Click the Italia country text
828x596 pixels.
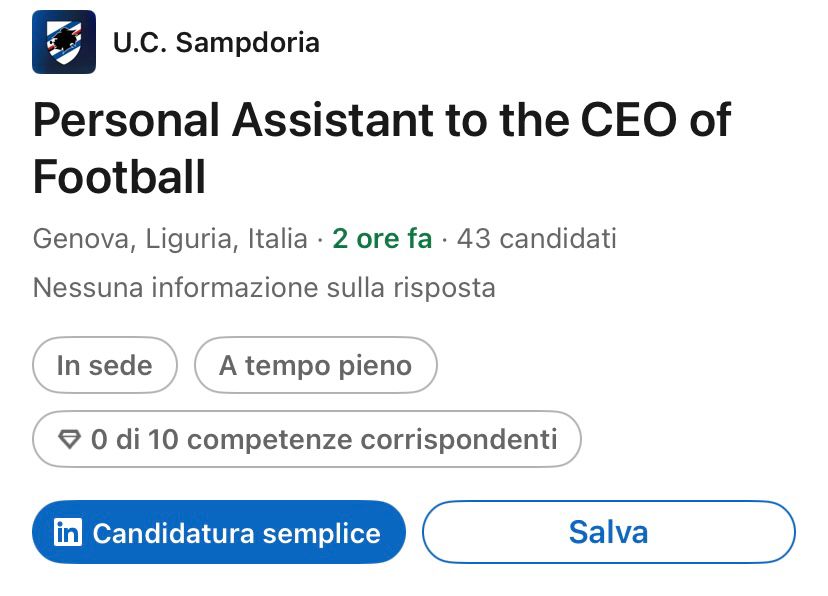278,239
